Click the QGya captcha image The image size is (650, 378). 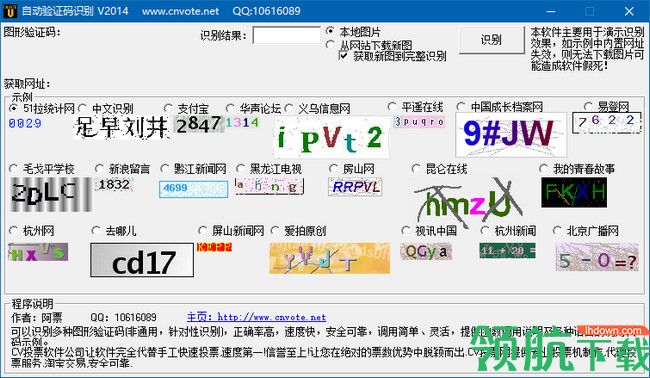tap(426, 251)
